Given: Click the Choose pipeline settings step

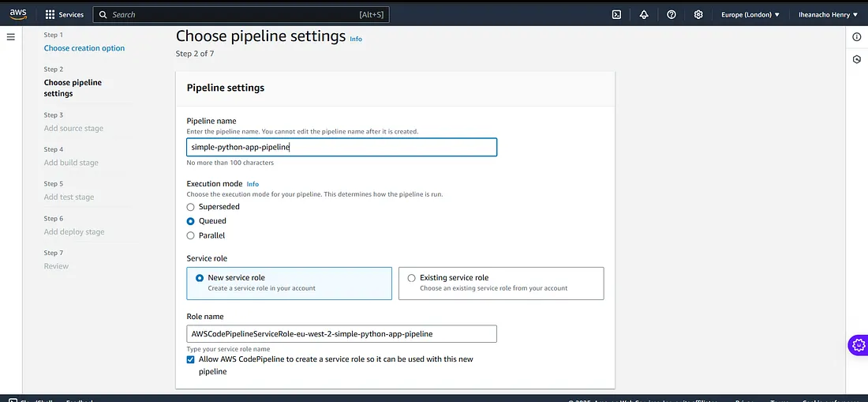Looking at the screenshot, I should click(73, 88).
